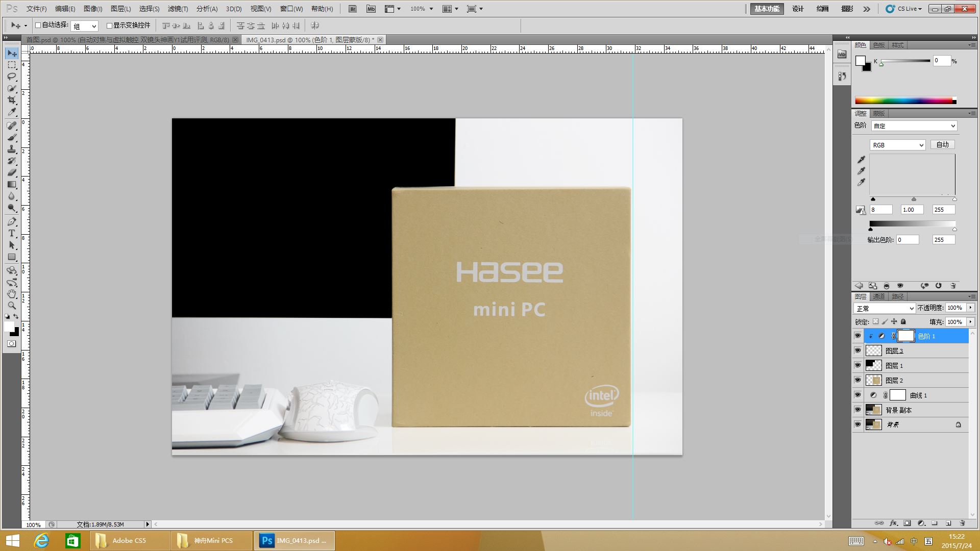
Task: Select the Lasso tool
Action: pos(12,77)
